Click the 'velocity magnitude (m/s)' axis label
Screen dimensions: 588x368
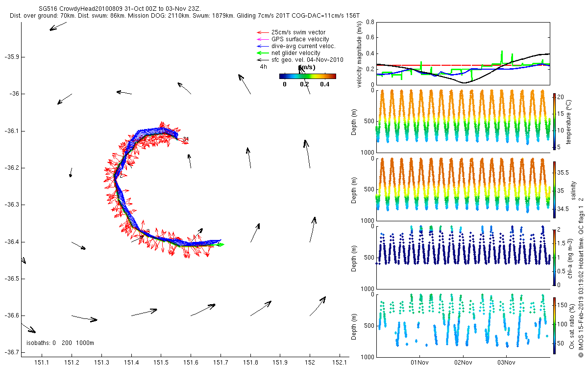tap(360, 53)
